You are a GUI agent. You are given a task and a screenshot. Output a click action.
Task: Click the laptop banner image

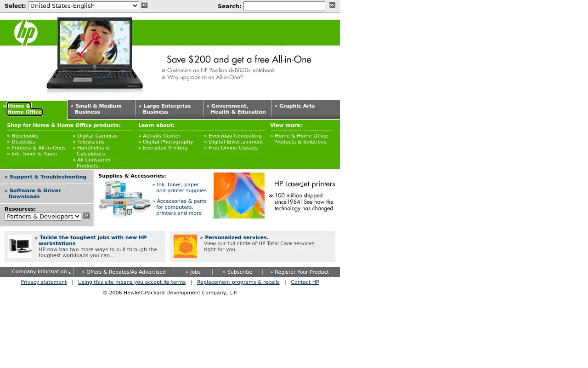95,55
